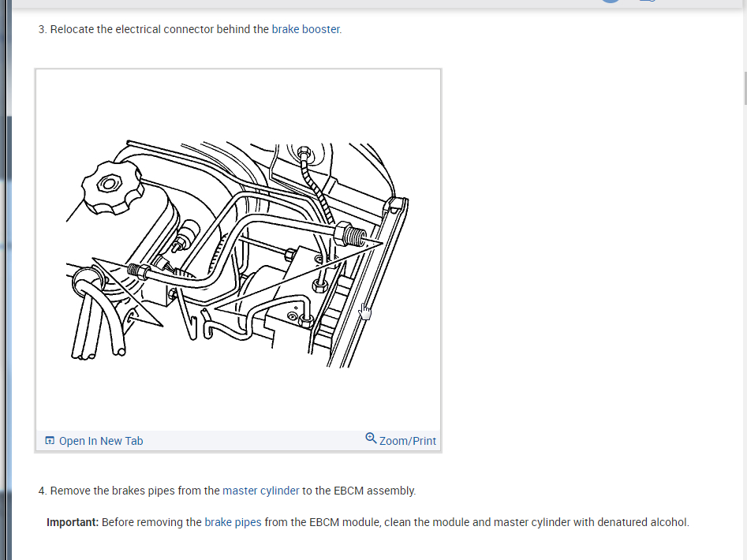Click the 'Important:' note label
The width and height of the screenshot is (747, 560).
(73, 522)
